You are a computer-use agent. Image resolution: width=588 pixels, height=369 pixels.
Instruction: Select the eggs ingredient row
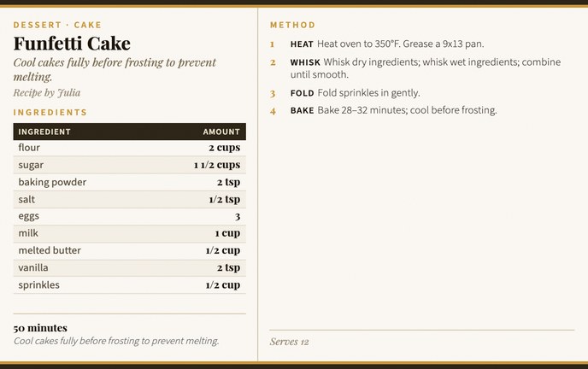click(130, 216)
